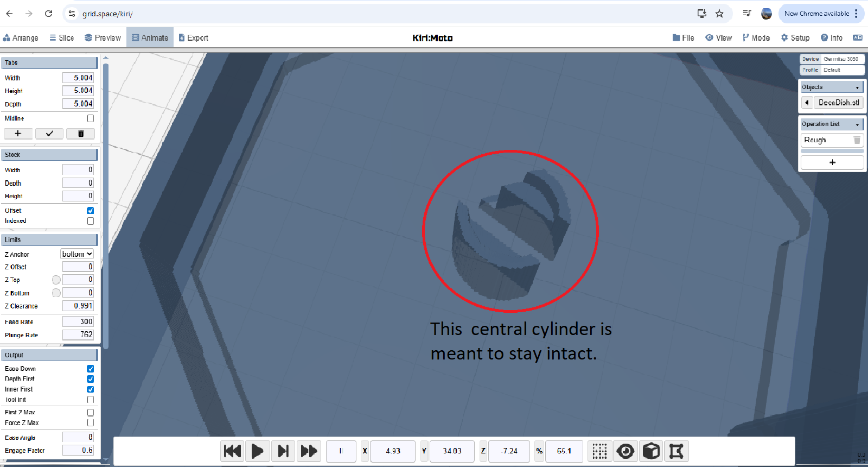Click the trash button in Tabs panel

point(81,134)
